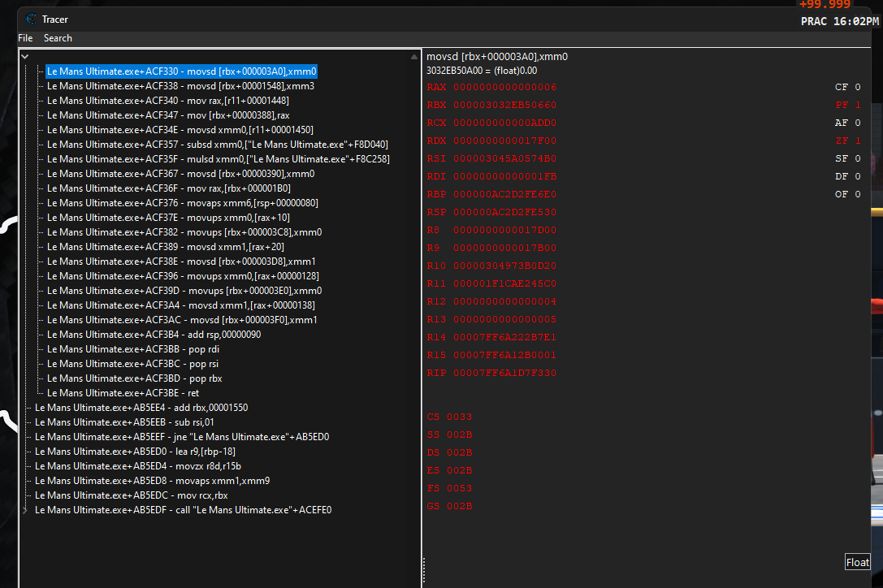Select the AB5ED0 lea r9 instruction

(x=135, y=452)
